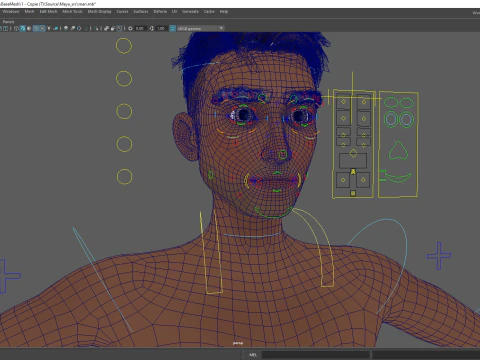Select the top-left diamond slider box
The image size is (480, 360).
[x=343, y=102]
